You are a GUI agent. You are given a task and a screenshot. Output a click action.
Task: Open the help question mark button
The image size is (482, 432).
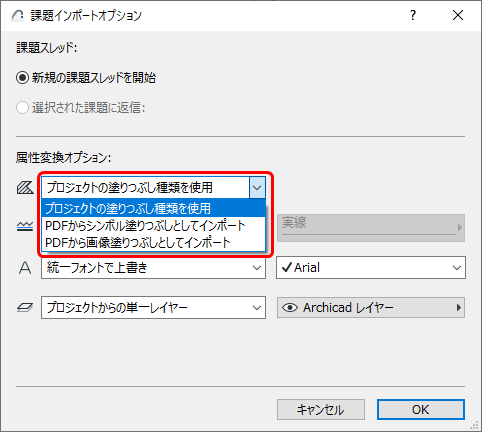click(413, 15)
